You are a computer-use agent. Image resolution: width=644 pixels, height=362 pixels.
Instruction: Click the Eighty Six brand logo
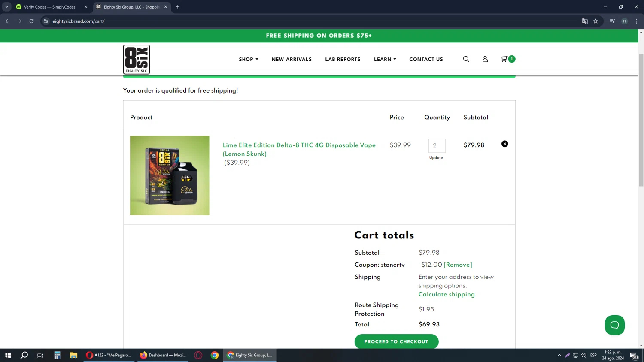click(137, 60)
